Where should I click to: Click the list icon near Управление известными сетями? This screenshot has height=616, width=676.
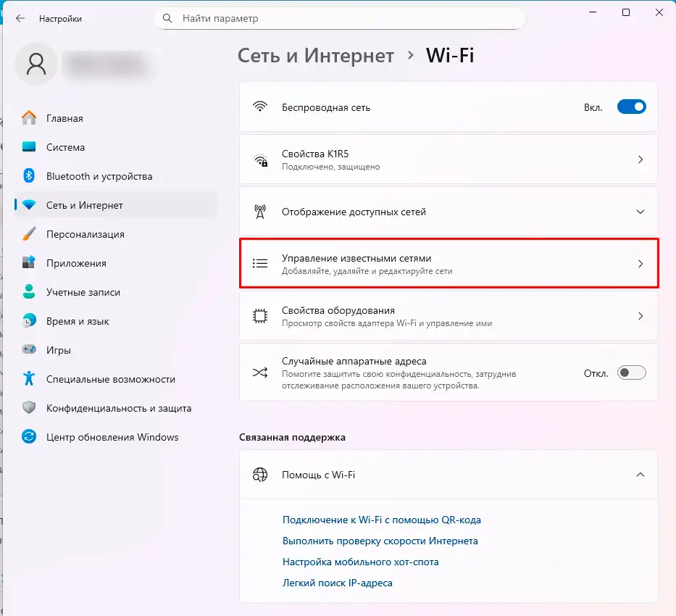click(260, 263)
